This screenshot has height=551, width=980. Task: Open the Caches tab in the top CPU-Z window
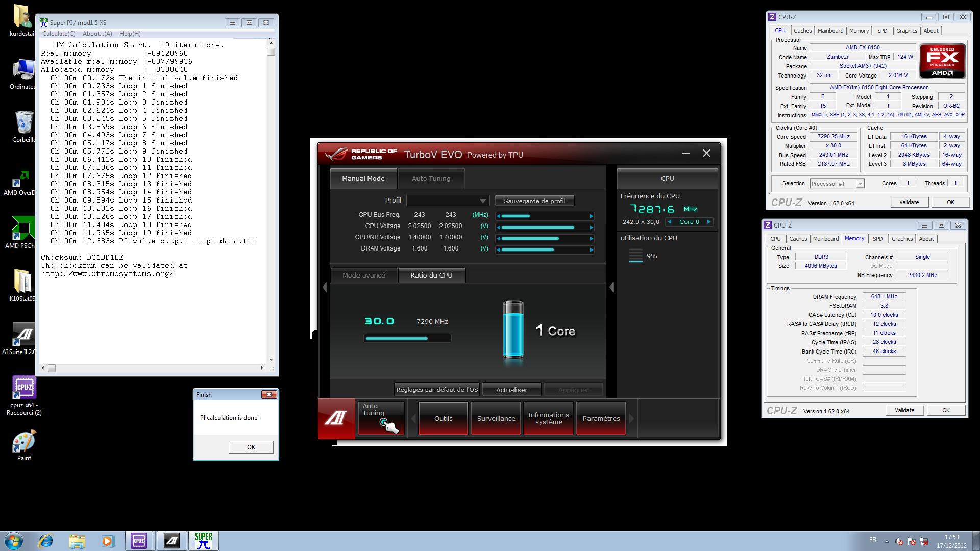point(802,31)
